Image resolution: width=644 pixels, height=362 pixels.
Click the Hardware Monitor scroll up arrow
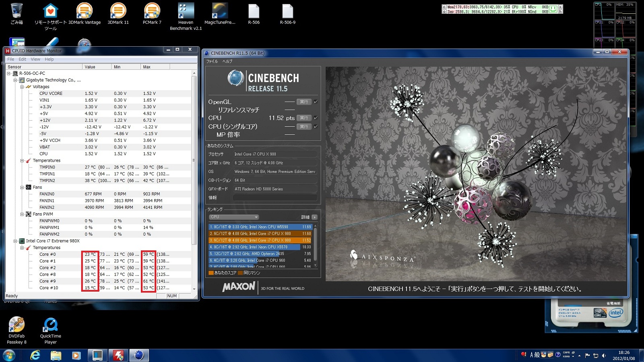(194, 73)
